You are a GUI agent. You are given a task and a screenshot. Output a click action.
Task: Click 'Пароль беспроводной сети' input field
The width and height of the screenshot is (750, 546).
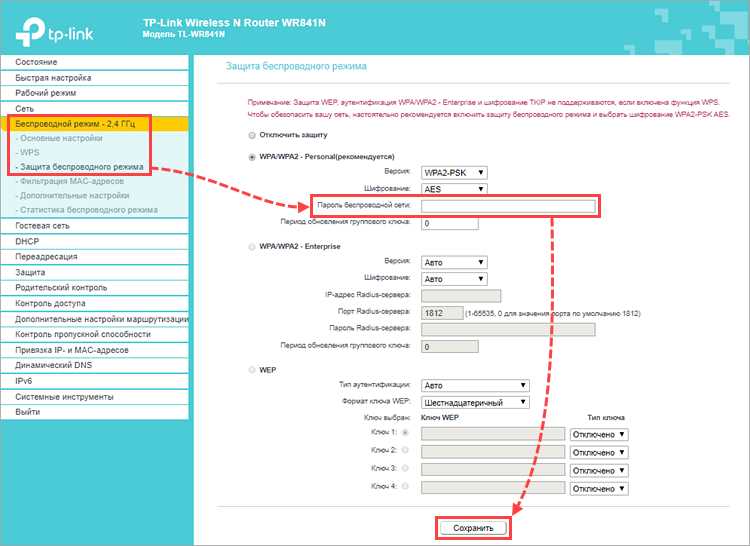[508, 206]
